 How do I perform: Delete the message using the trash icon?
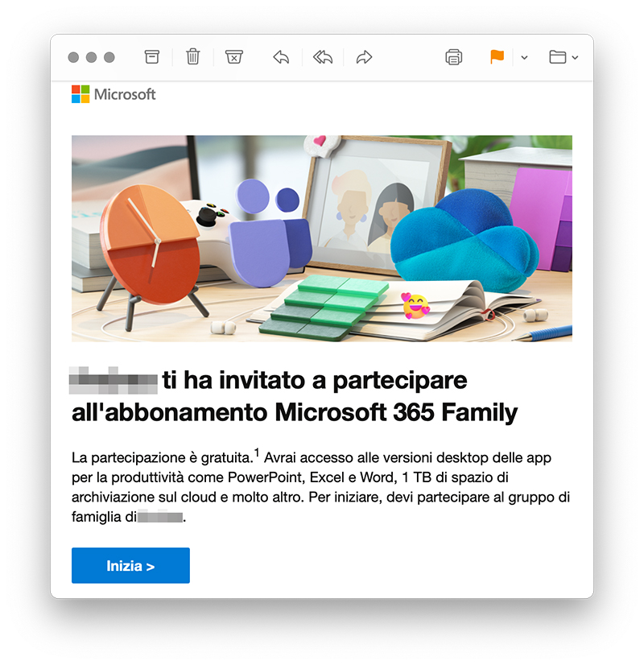pos(192,57)
